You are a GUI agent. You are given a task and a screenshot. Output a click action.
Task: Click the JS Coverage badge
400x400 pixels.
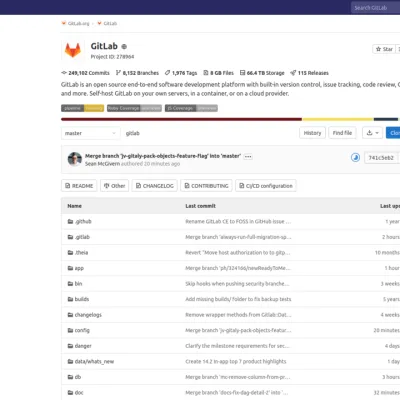pos(191,108)
